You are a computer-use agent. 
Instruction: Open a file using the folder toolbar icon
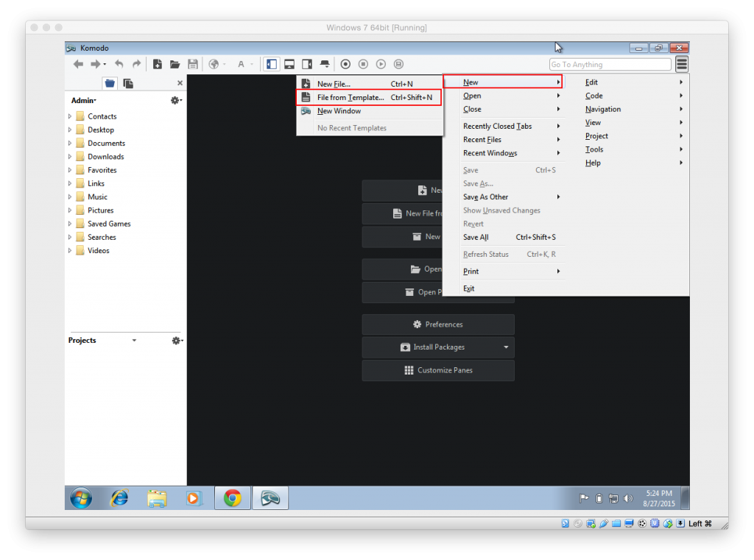[175, 64]
